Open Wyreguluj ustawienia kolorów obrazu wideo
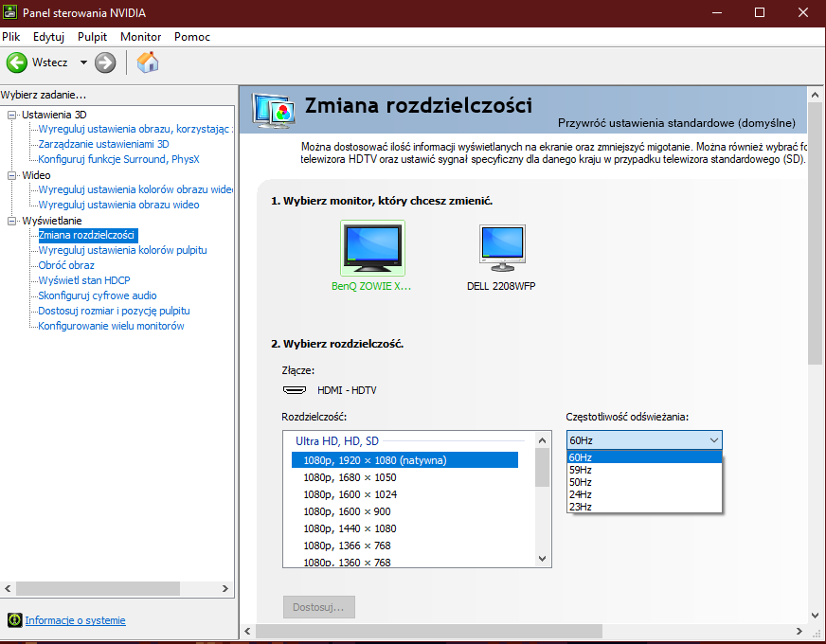826x644 pixels. point(135,189)
